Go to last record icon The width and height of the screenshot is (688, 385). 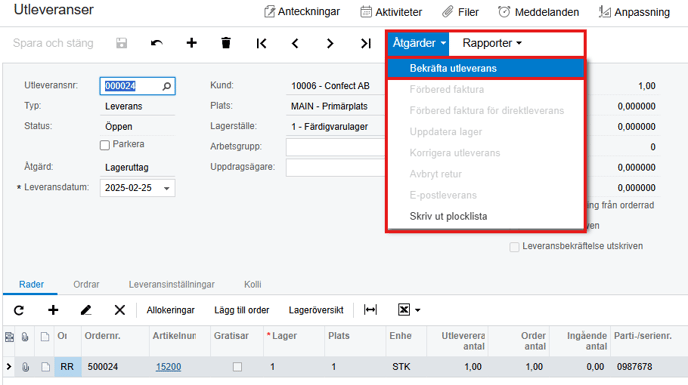366,43
